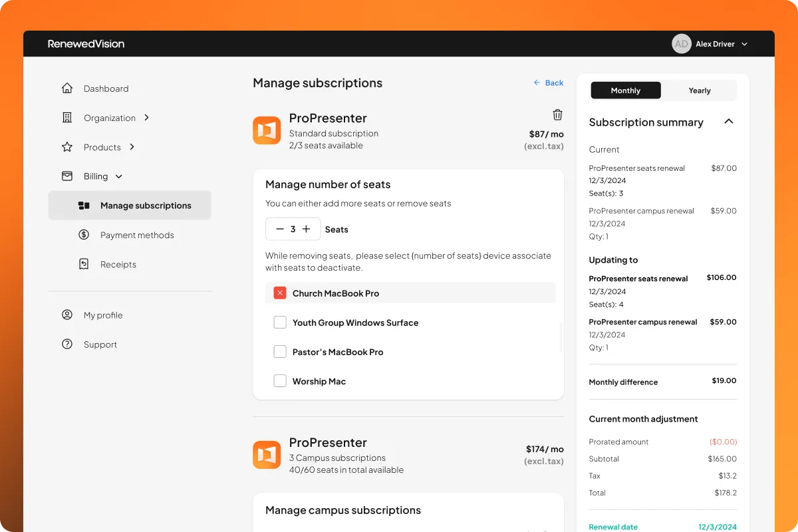
Task: Click the Back link
Action: [548, 82]
